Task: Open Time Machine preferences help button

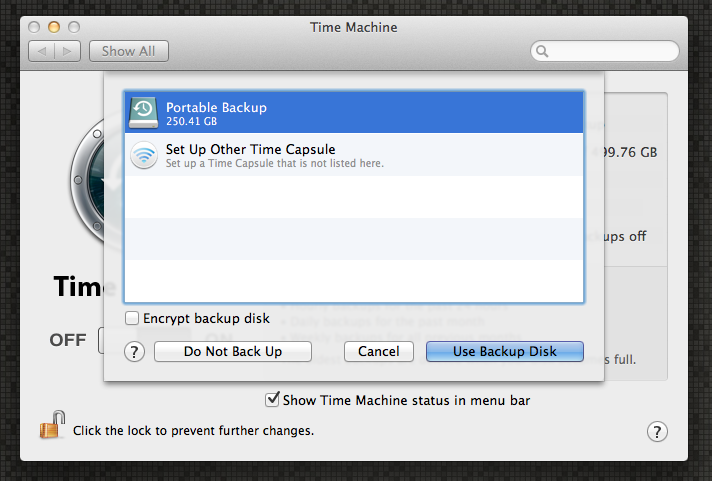Action: point(657,431)
